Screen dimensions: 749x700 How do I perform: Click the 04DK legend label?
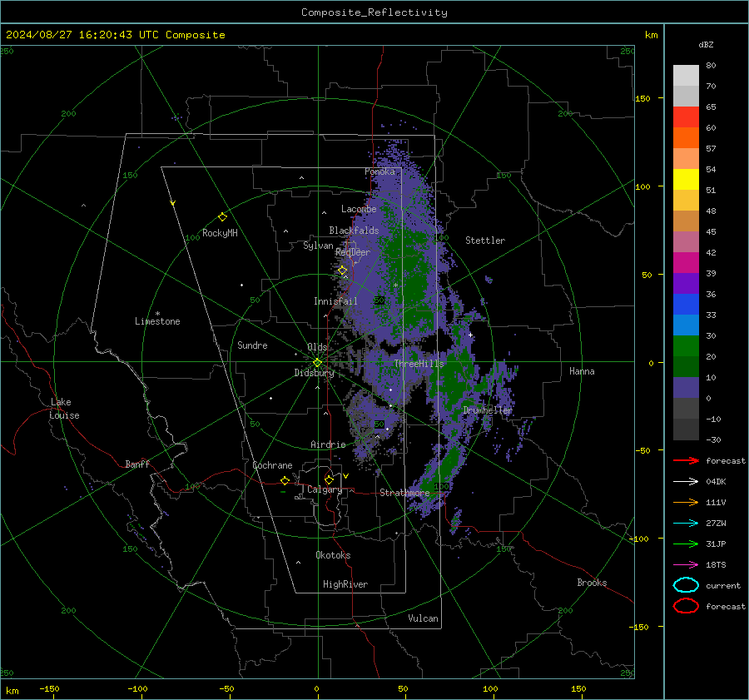click(716, 482)
